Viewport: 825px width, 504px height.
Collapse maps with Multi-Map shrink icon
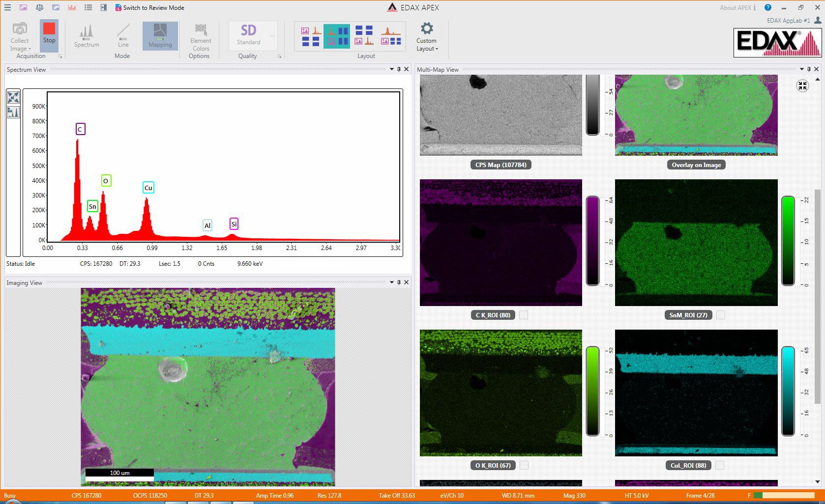click(x=802, y=86)
